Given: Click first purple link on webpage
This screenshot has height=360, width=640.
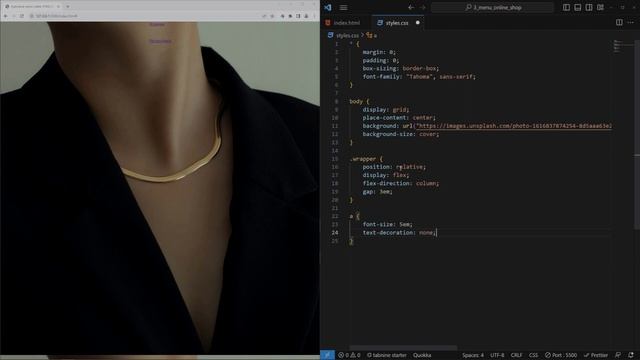Looking at the screenshot, I should [157, 24].
